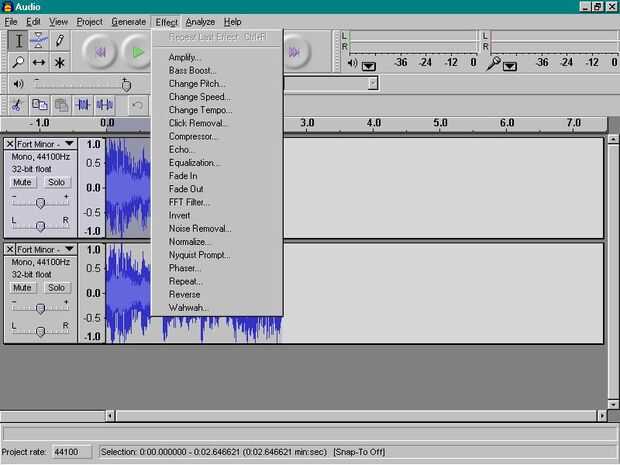Click second track pan slider handle
The height and width of the screenshot is (465, 620).
pos(40,332)
